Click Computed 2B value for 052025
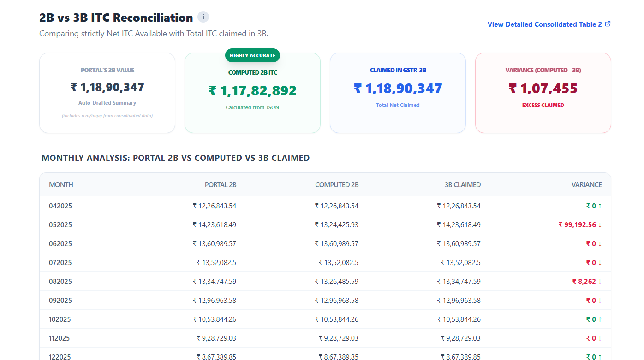The image size is (644, 360). point(336,225)
